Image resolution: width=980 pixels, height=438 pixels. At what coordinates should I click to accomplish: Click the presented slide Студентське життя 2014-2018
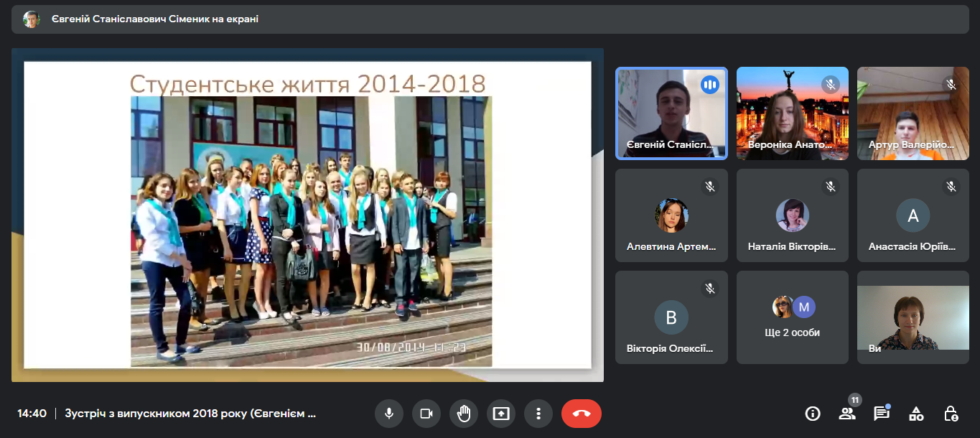coord(307,215)
